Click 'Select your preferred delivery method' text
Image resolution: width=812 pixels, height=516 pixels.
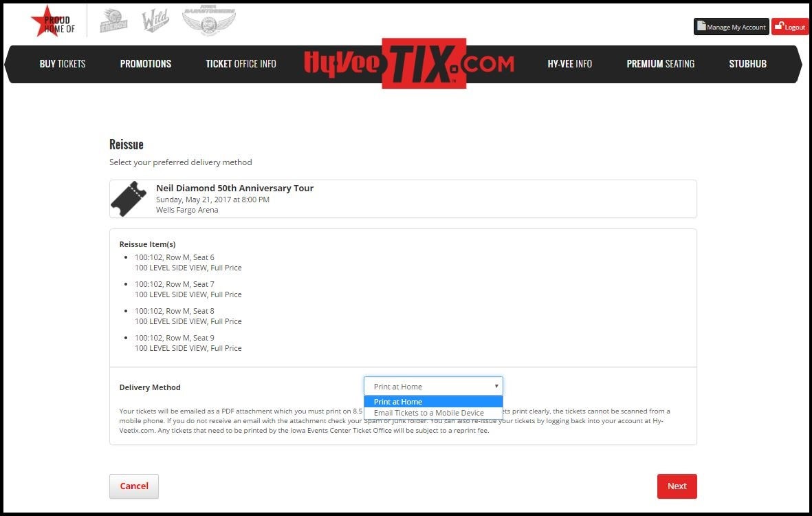pos(181,162)
